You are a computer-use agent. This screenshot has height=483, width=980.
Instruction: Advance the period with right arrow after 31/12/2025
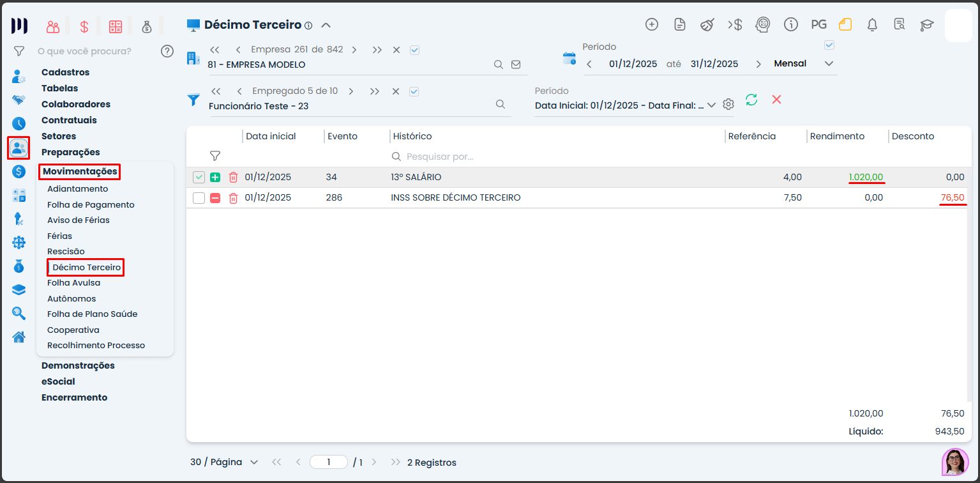click(758, 64)
